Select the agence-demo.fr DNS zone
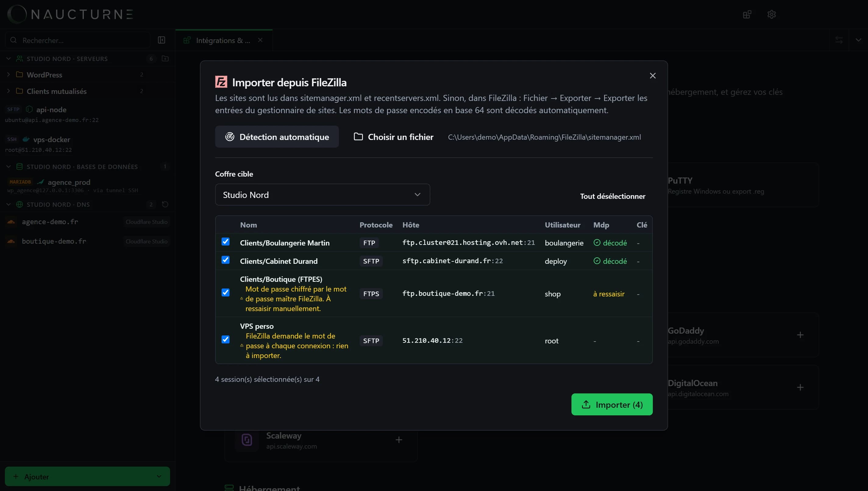This screenshot has height=491, width=868. click(87, 222)
